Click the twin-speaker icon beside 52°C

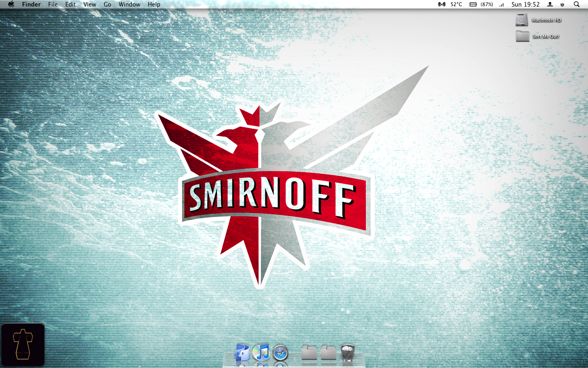pos(442,4)
